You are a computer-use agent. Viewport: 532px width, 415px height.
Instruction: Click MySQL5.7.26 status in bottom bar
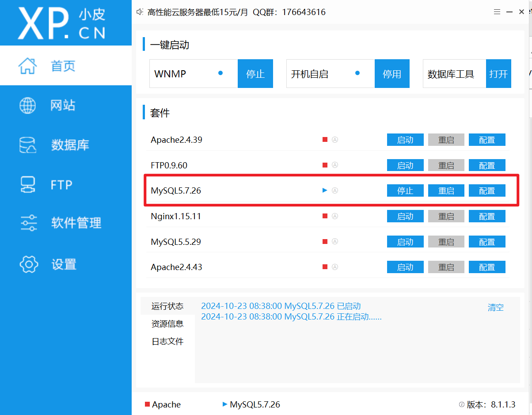coord(251,404)
